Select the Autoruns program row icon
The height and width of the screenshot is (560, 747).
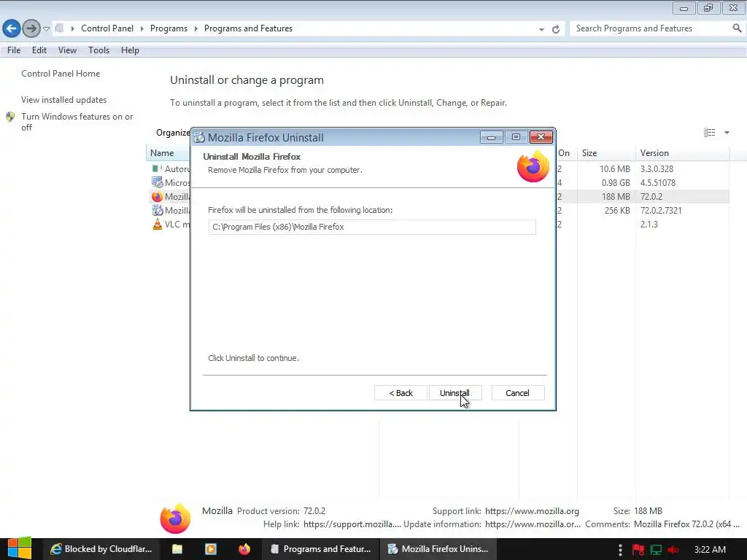pyautogui.click(x=157, y=168)
